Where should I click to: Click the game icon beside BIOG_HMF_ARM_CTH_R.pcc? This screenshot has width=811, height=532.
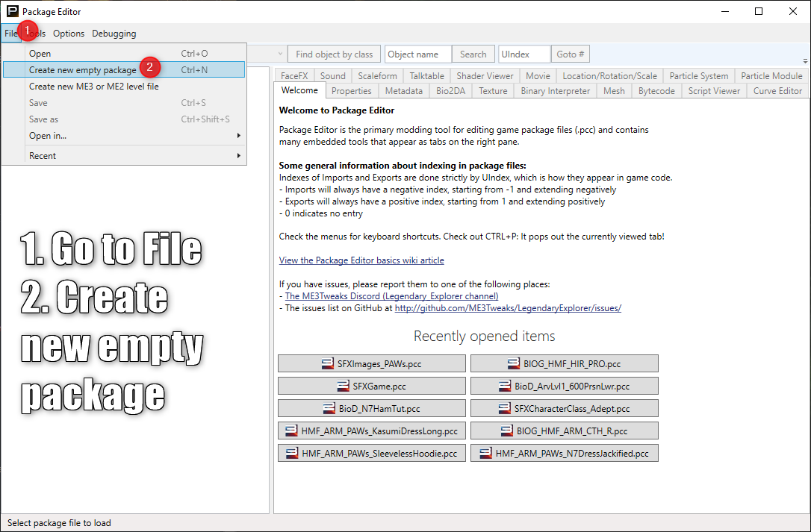click(507, 431)
